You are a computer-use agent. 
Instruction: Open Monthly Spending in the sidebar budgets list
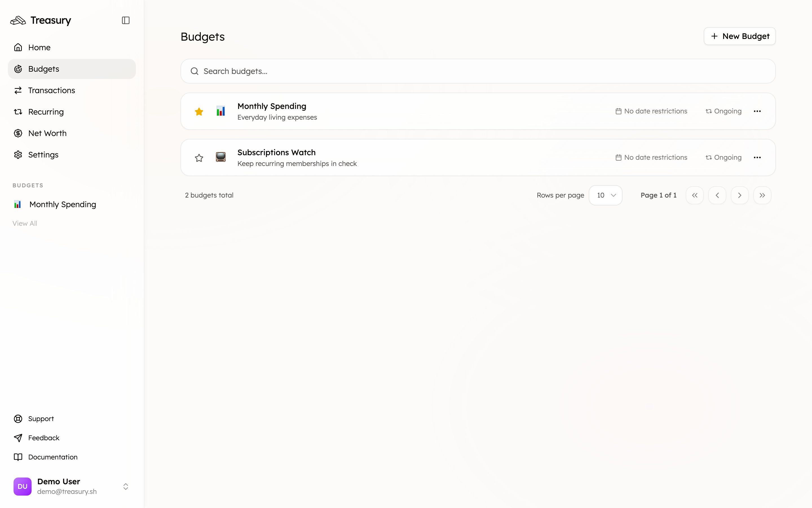[72, 204]
